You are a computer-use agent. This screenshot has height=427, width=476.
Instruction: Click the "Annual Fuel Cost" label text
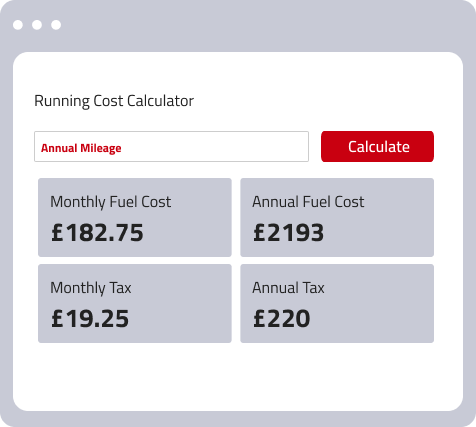pos(308,202)
